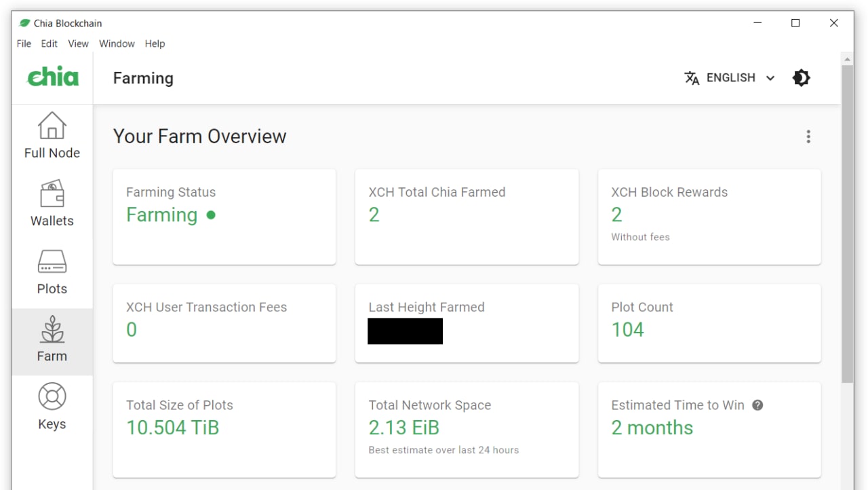
Task: Click the Last Height Farmed label
Action: tap(427, 307)
